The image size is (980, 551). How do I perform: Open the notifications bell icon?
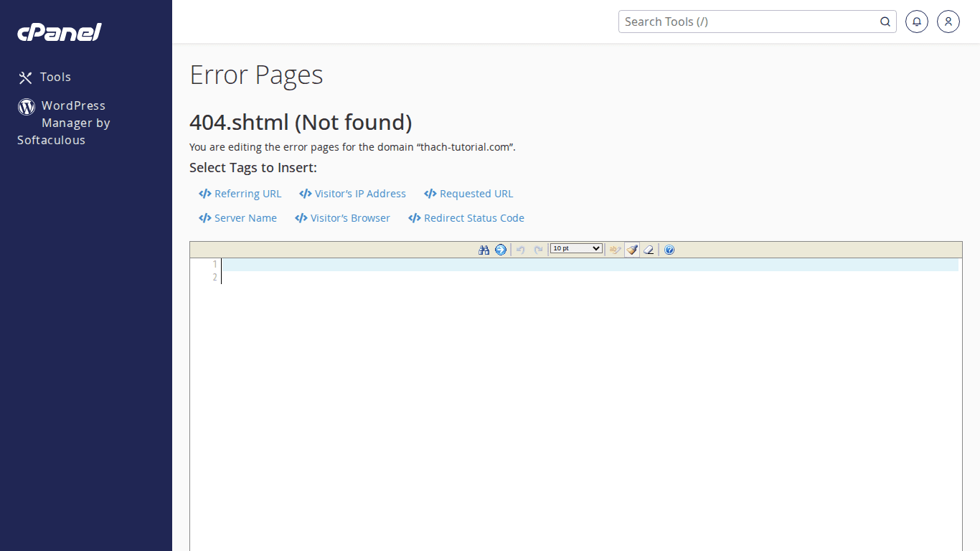pos(917,22)
